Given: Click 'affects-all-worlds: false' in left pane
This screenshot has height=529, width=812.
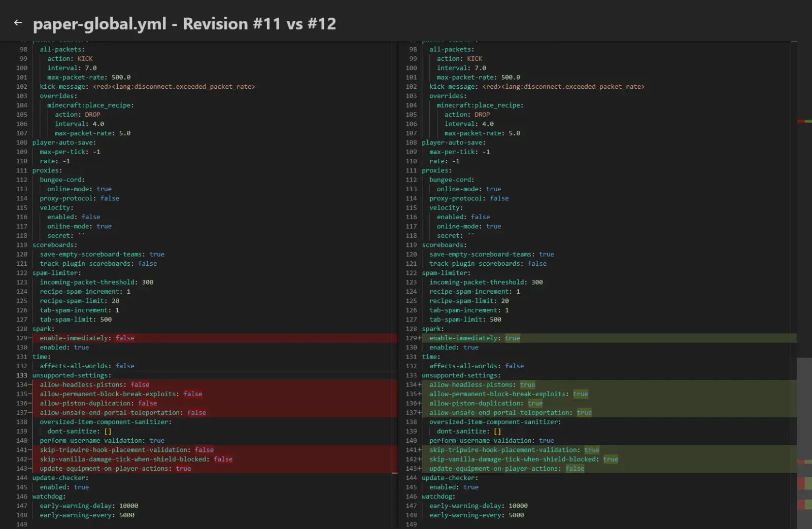Looking at the screenshot, I should 87,366.
